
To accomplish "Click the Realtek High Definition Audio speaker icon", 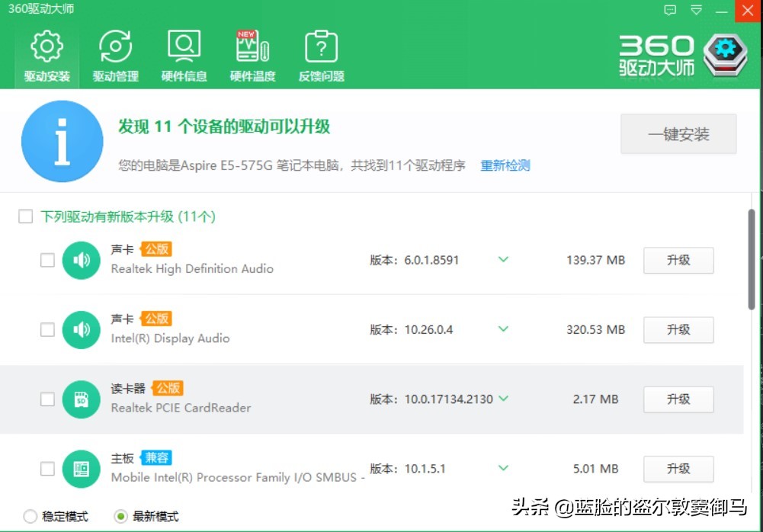I will 81,260.
